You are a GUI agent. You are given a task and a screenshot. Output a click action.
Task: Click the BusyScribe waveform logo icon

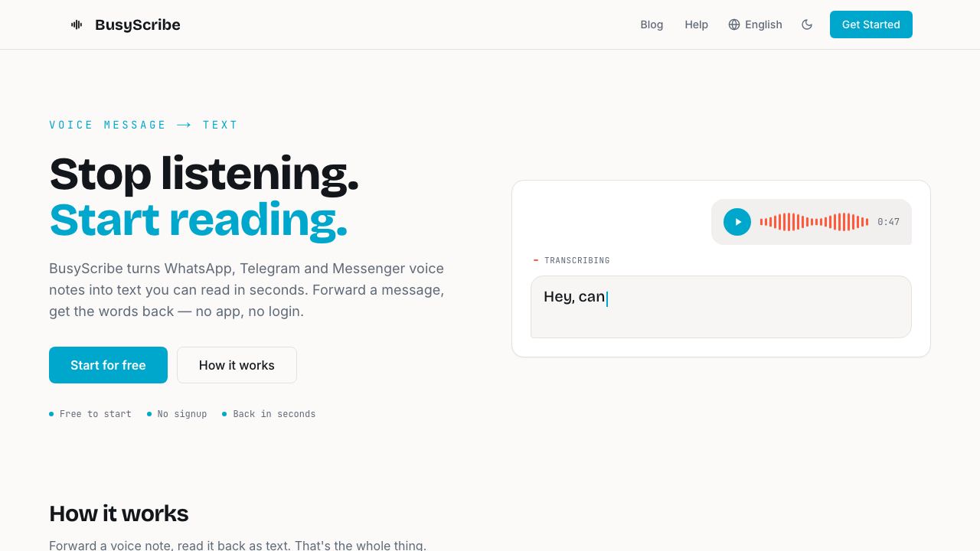pos(77,24)
